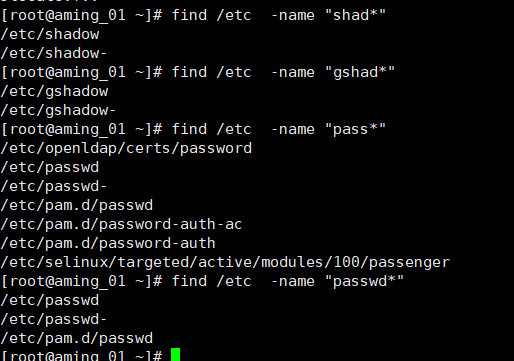The height and width of the screenshot is (361, 514).
Task: Click the find command with "pass*" pattern
Action: (279, 129)
